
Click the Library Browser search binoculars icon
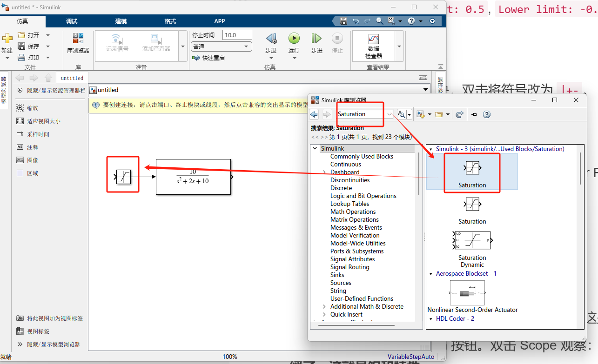click(401, 114)
